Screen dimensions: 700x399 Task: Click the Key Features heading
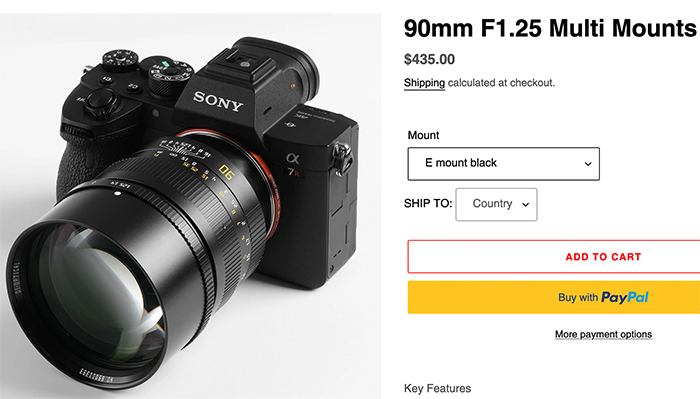click(x=437, y=388)
